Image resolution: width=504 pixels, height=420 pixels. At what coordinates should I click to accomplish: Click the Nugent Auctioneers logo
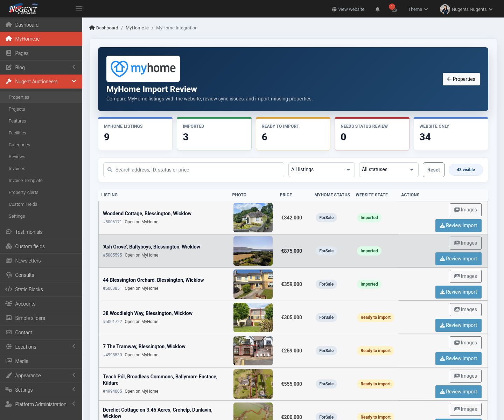pos(23,9)
